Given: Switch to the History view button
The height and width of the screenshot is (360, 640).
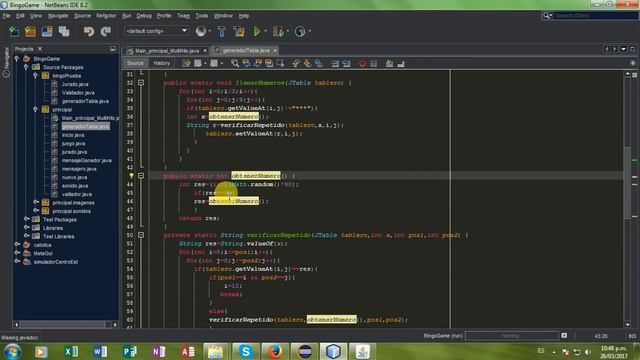Looking at the screenshot, I should tap(161, 63).
